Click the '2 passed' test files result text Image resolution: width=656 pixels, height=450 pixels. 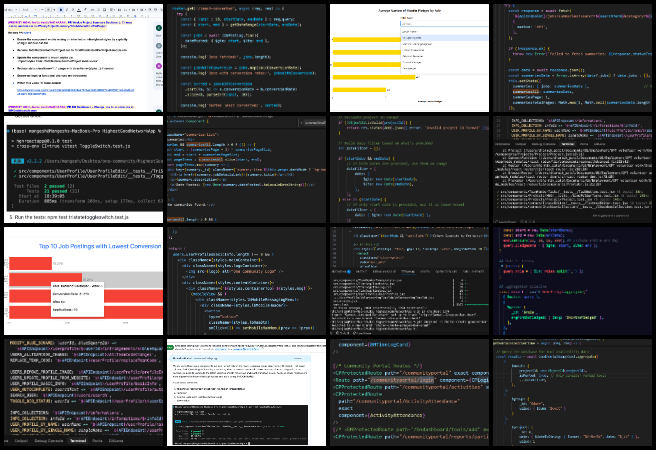[54, 186]
